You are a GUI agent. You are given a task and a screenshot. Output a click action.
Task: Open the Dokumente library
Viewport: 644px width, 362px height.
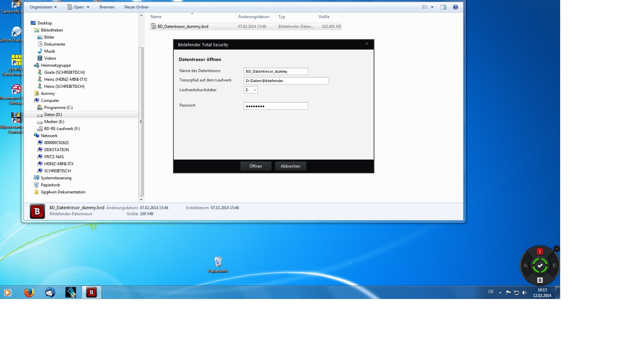tap(55, 44)
